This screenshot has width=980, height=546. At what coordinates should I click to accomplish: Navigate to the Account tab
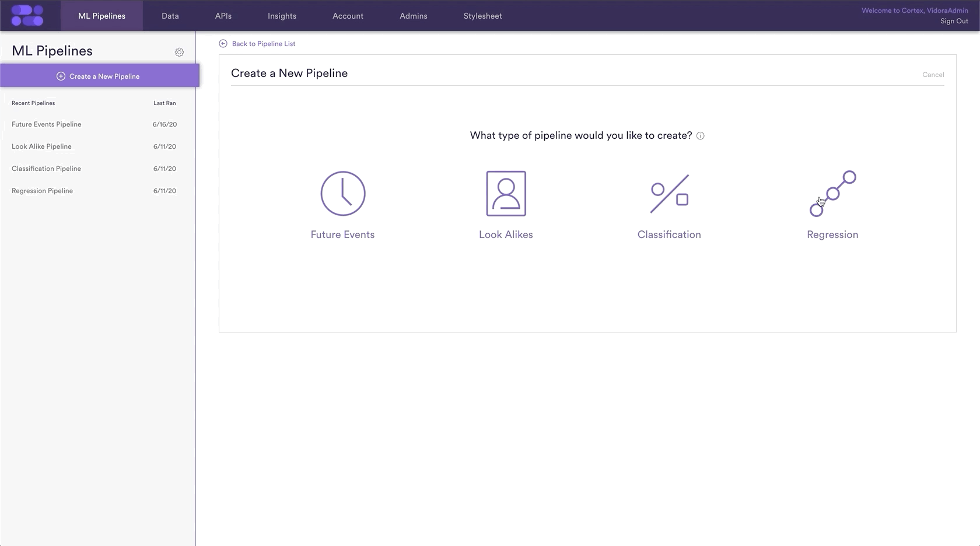[x=348, y=16]
